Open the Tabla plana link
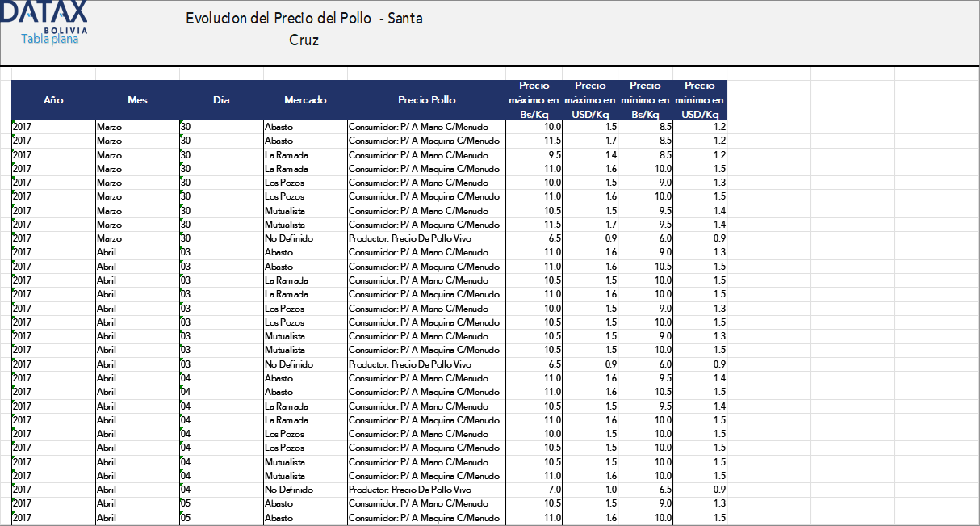The image size is (980, 526). [49, 39]
